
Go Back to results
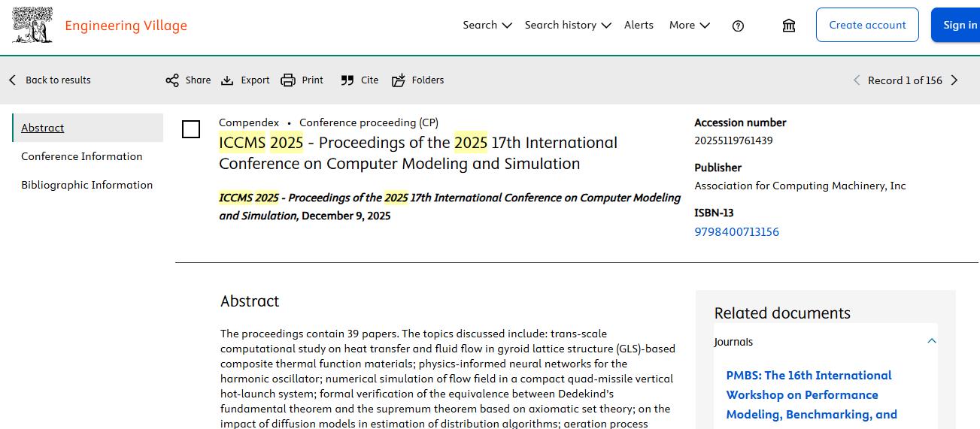pos(50,80)
